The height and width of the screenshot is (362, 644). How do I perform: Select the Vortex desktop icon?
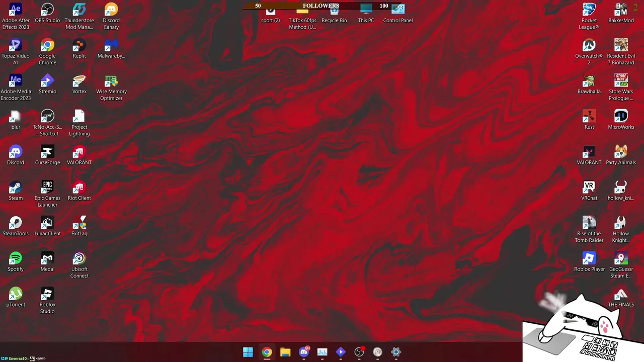tap(79, 84)
